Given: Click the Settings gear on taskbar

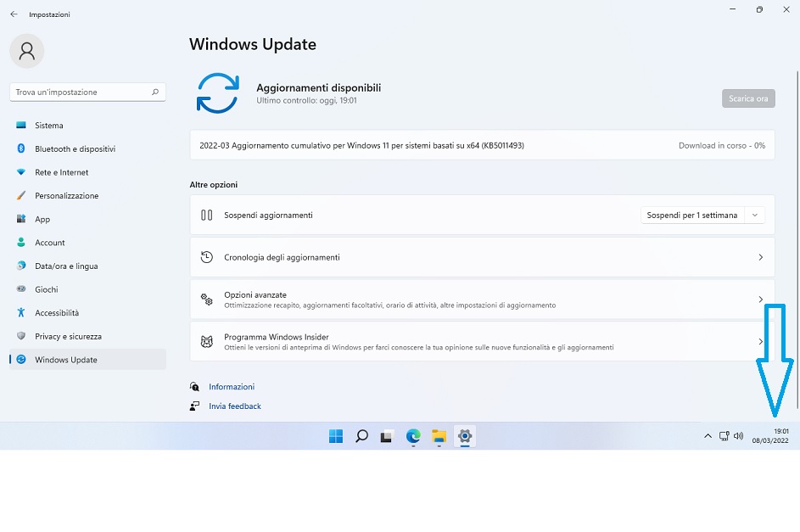Looking at the screenshot, I should click(x=465, y=436).
